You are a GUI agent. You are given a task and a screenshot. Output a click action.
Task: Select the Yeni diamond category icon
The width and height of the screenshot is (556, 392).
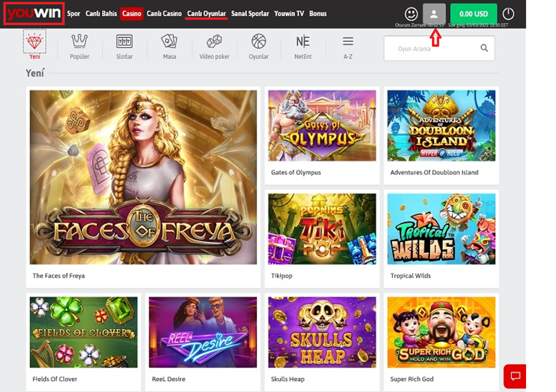click(x=35, y=42)
